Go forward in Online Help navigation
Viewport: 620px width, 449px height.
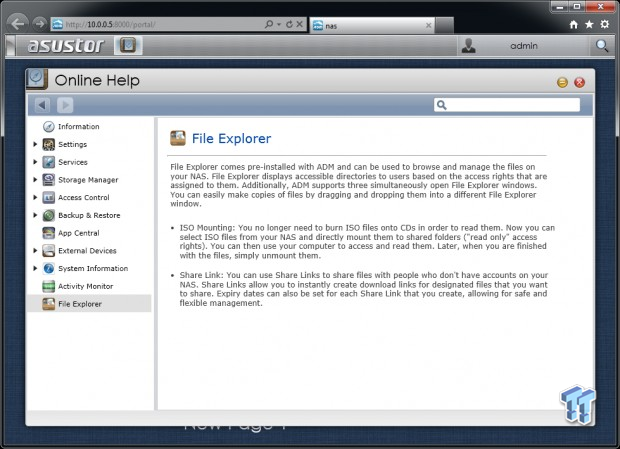65,105
